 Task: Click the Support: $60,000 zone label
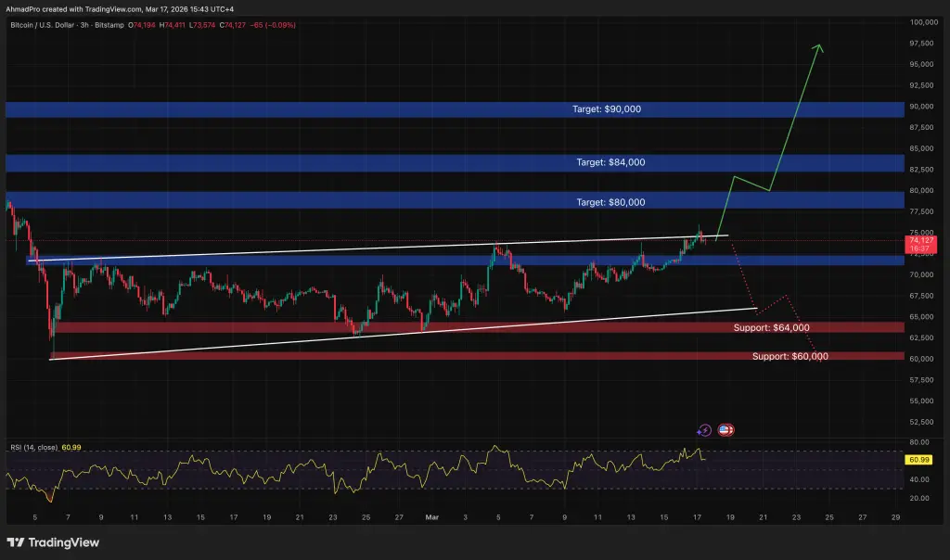pyautogui.click(x=789, y=355)
